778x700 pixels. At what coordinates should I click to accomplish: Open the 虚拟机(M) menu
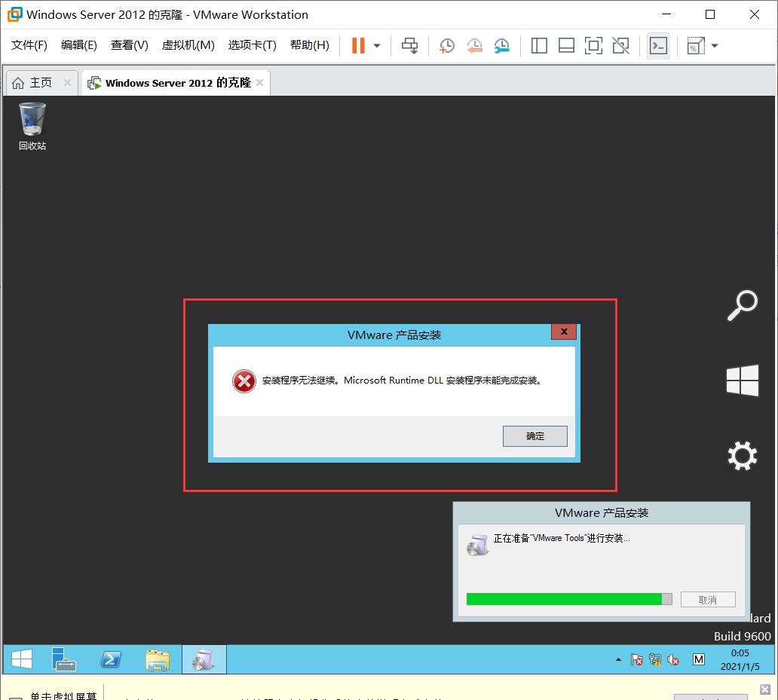pos(188,44)
